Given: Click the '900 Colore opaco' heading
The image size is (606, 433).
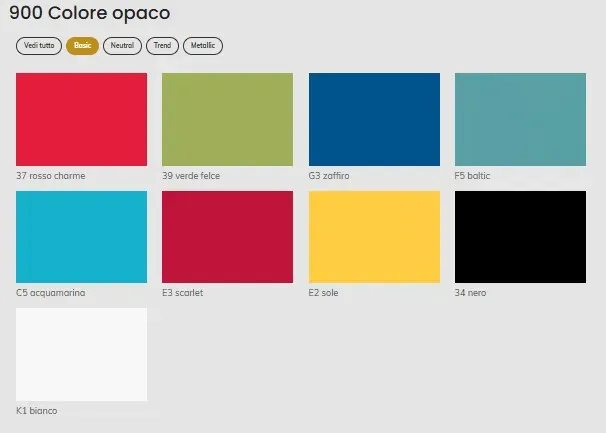Looking at the screenshot, I should 89,14.
